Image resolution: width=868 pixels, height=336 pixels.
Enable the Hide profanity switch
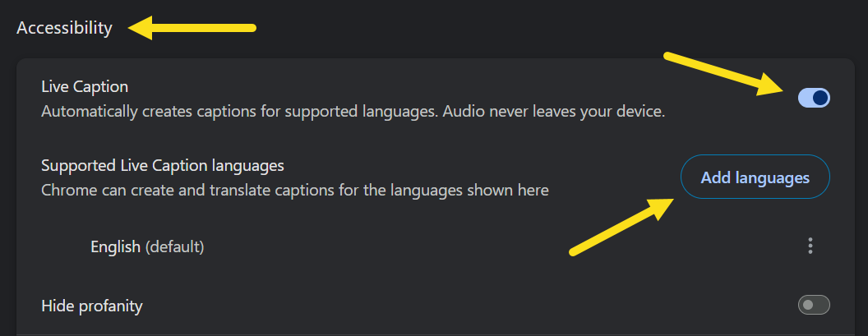click(814, 305)
